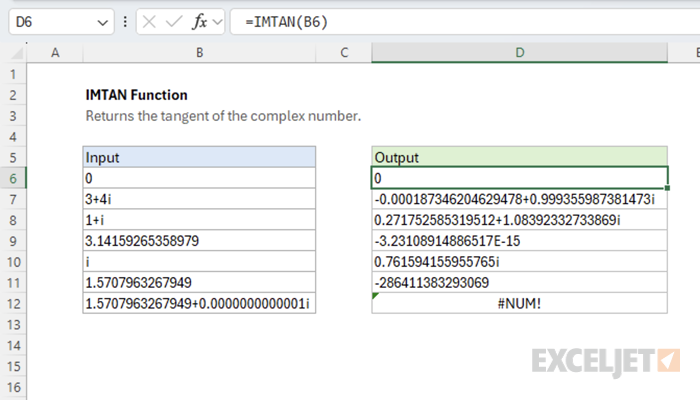Screen dimensions: 700x400
Task: Select row 11 header
Action: pyautogui.click(x=13, y=283)
